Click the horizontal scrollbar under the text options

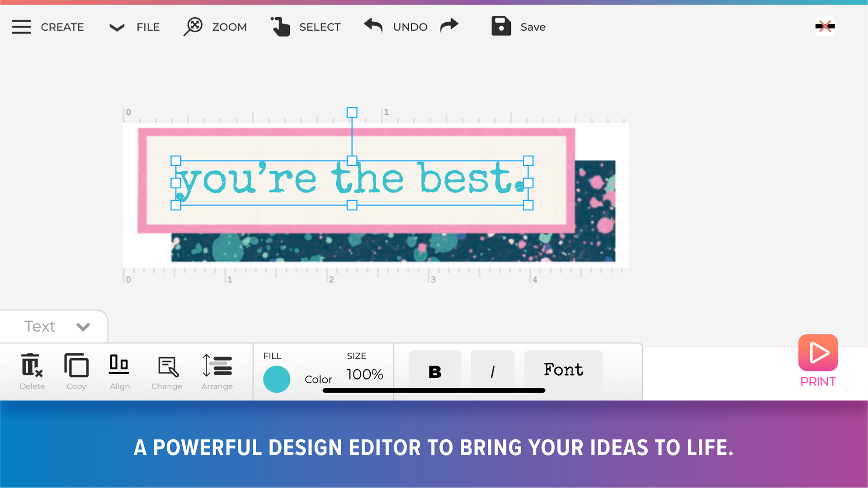pyautogui.click(x=434, y=390)
